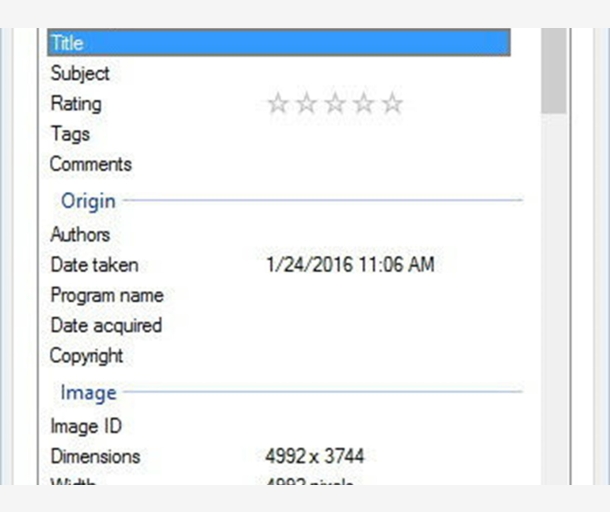Click the scrollbar track below the thumb
The image size is (610, 512).
pos(554,300)
